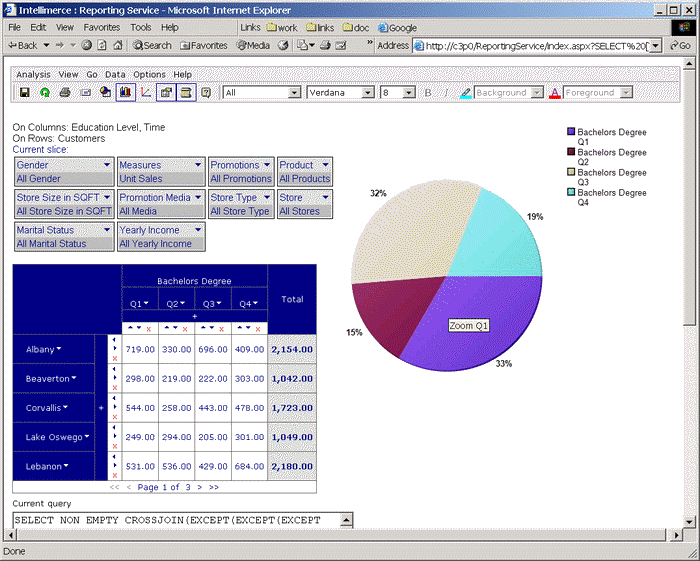Jump to the last table page
The image size is (700, 561).
[214, 487]
